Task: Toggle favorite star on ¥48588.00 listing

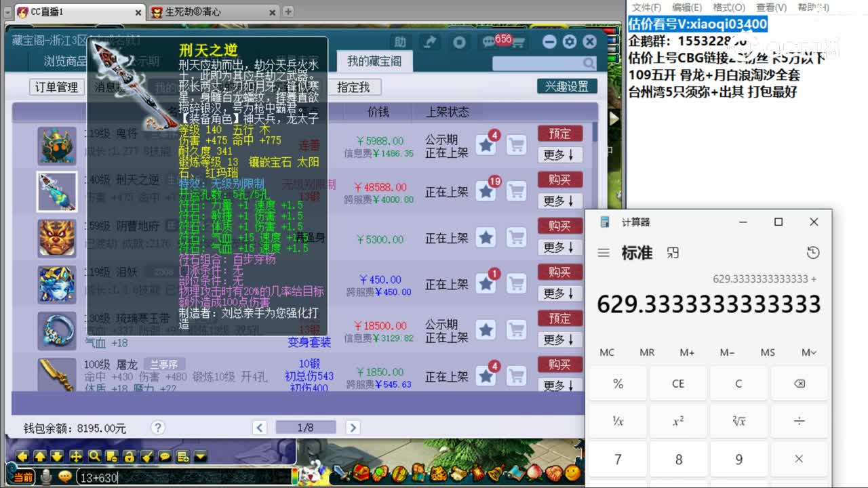Action: coord(486,191)
